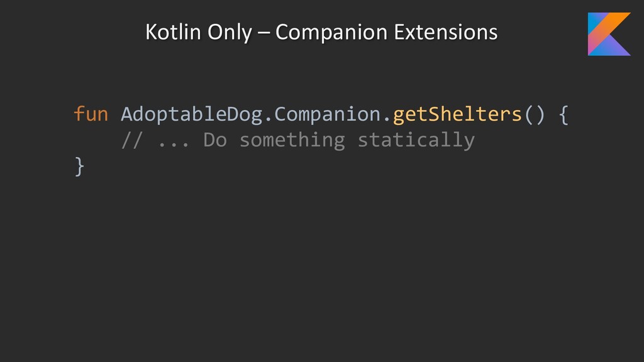Click the dot before getShelters
The width and height of the screenshot is (644, 362).
coord(387,120)
